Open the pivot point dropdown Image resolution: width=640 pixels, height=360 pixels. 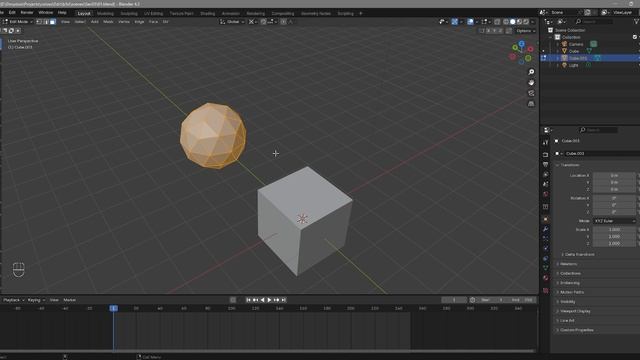tap(253, 22)
